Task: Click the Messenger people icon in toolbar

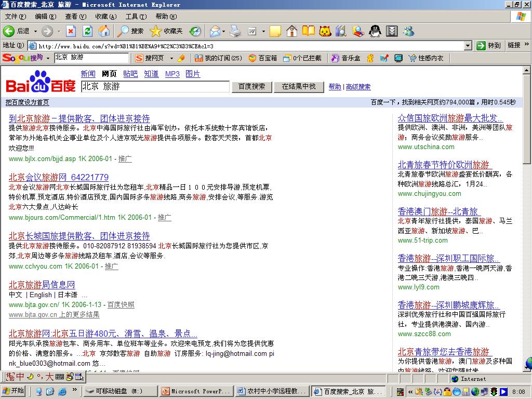Action: point(408,31)
